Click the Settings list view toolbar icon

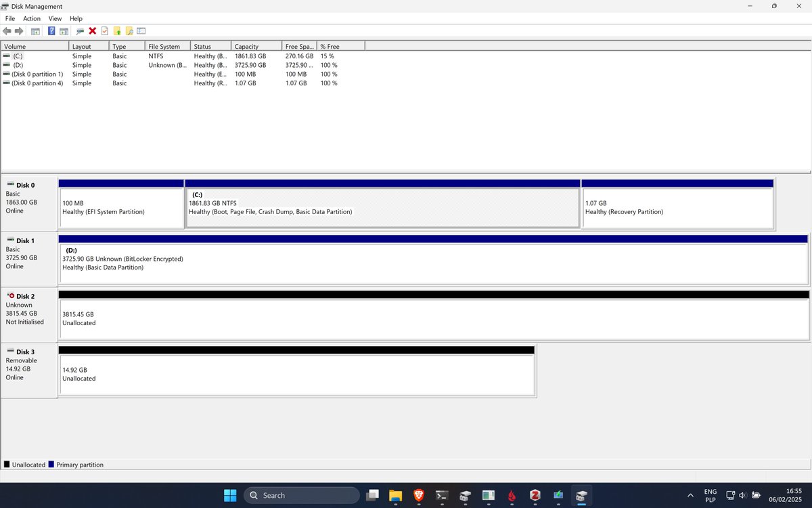pyautogui.click(x=141, y=31)
